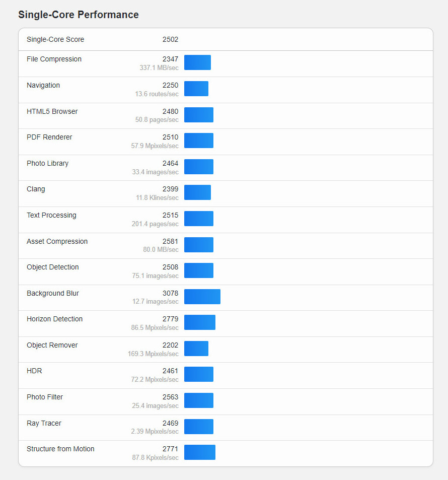Viewport: 448px width, 480px height.
Task: Click the Asset Compression blue bar
Action: 199,245
